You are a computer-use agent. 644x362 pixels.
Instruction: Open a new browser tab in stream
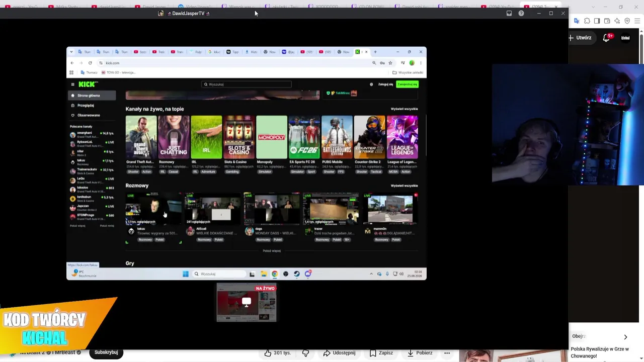tap(375, 52)
